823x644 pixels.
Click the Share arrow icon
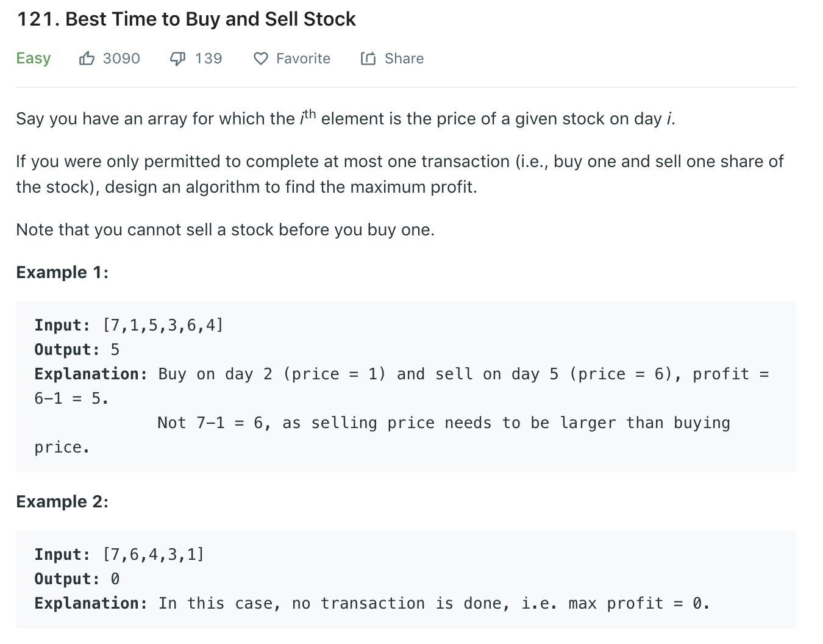coord(368,59)
